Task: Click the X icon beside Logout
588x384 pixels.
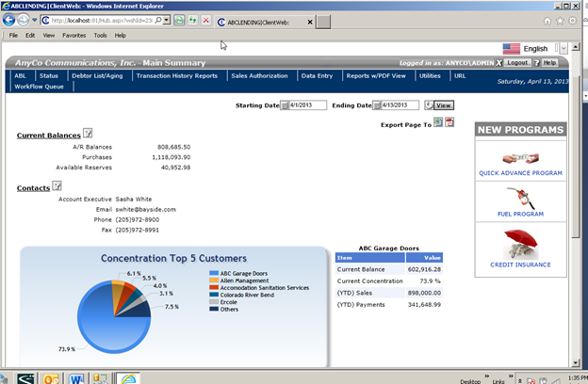Action: point(498,63)
